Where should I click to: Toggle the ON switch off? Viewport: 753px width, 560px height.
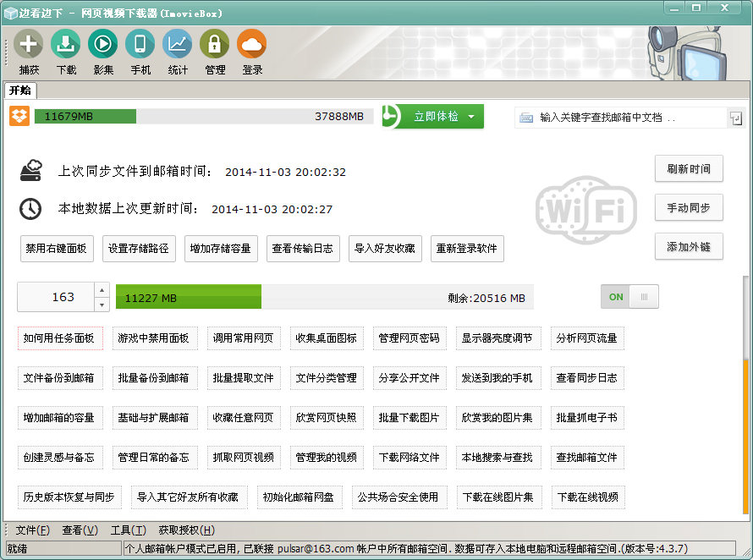point(629,297)
